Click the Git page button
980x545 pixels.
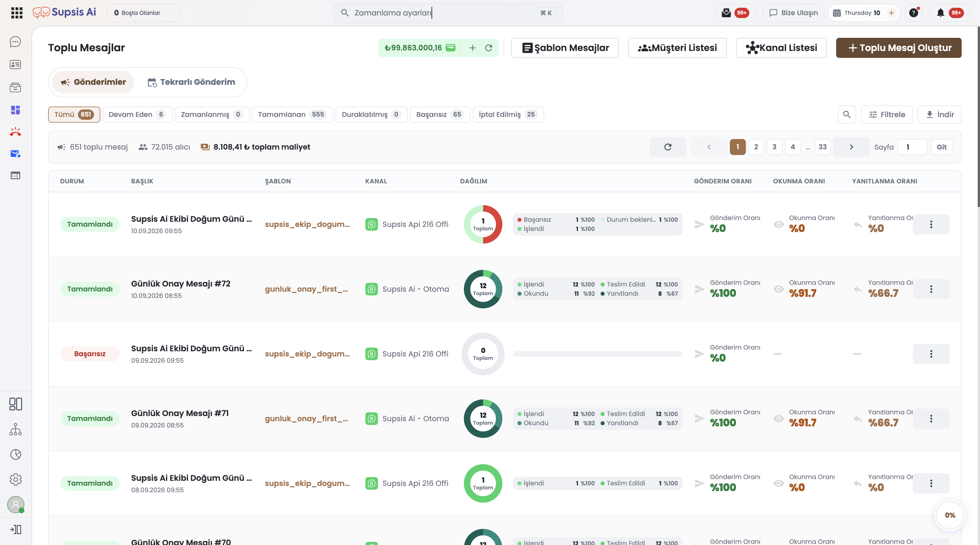tap(942, 147)
